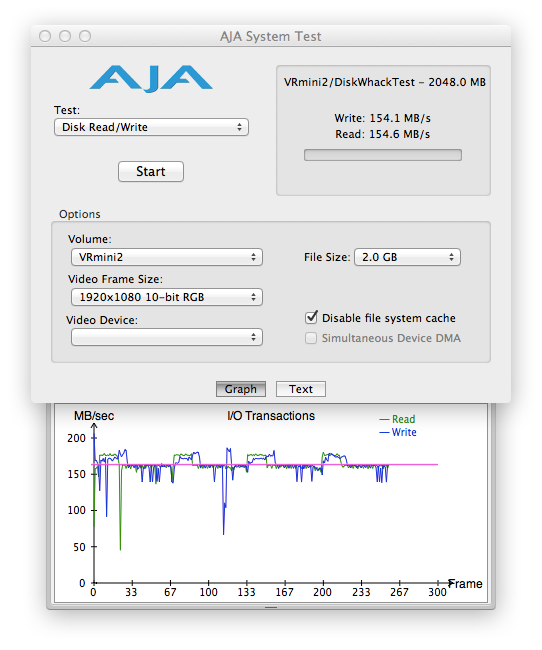Click the Simultaneous Device DMA checkbox

pos(311,338)
